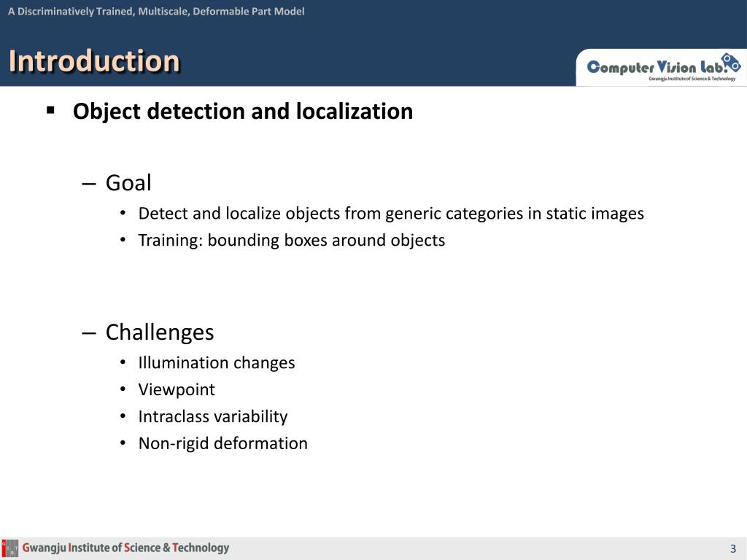The image size is (747, 560).
Task: Click the 'Introduction' slide title
Action: 94,61
